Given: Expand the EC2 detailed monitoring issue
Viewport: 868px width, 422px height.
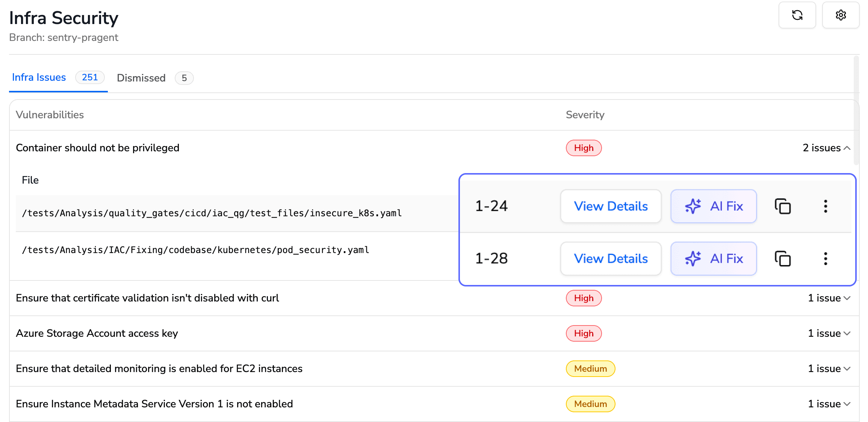Looking at the screenshot, I should (x=829, y=369).
